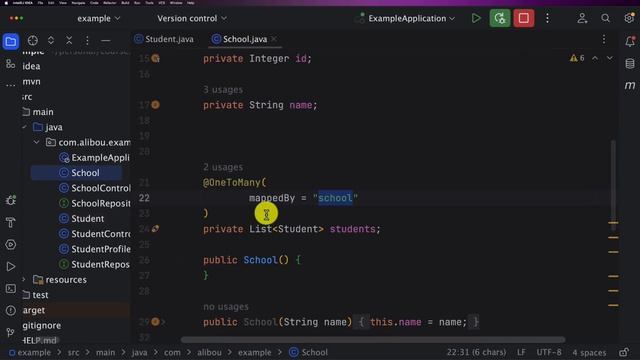This screenshot has width=640, height=360.
Task: Collapse the java folder node
Action: point(24,127)
